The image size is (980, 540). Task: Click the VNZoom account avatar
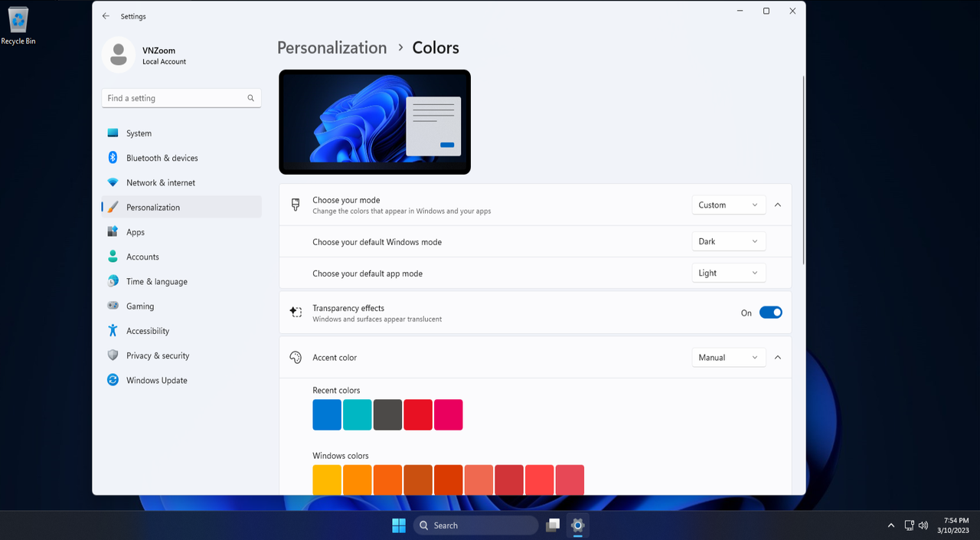coord(119,55)
